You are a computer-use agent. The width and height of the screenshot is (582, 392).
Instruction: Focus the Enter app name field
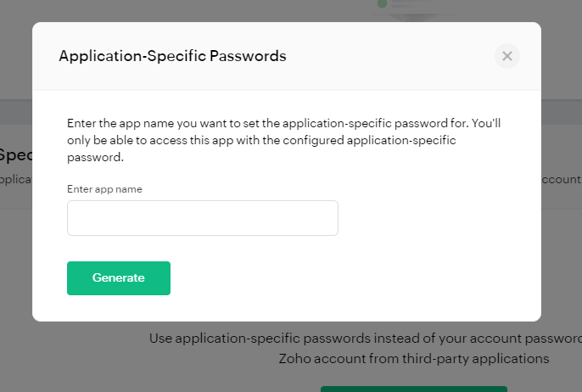[x=203, y=218]
